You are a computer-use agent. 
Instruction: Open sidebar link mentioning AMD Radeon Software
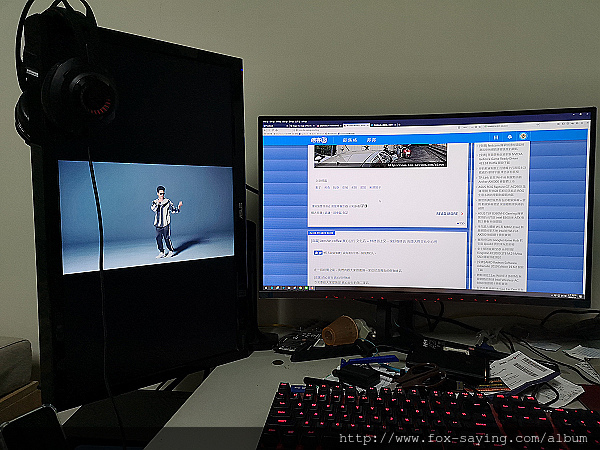(x=501, y=266)
